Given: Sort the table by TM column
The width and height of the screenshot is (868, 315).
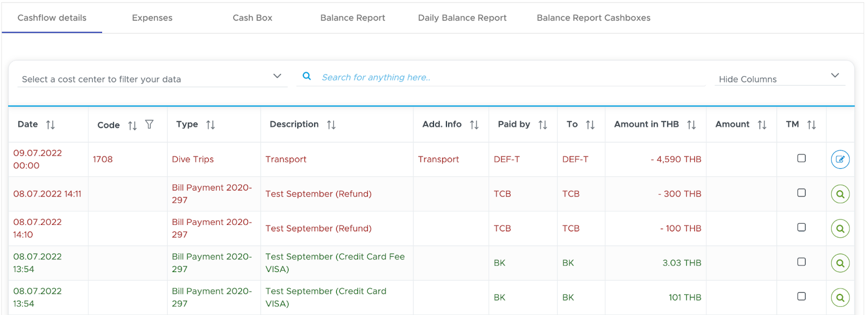Looking at the screenshot, I should (812, 125).
